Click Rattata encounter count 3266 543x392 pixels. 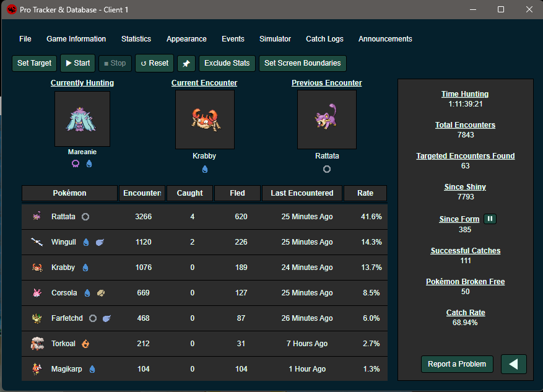pos(144,217)
